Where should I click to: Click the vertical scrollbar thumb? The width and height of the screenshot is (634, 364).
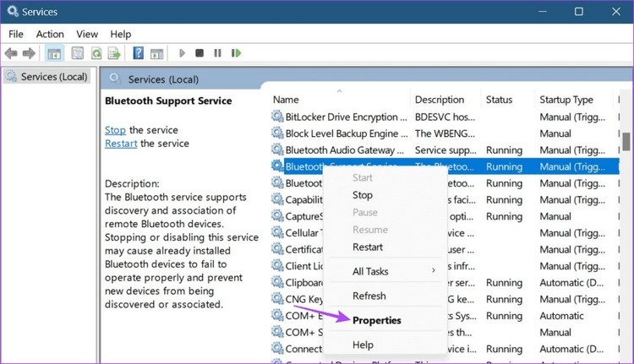(x=626, y=140)
